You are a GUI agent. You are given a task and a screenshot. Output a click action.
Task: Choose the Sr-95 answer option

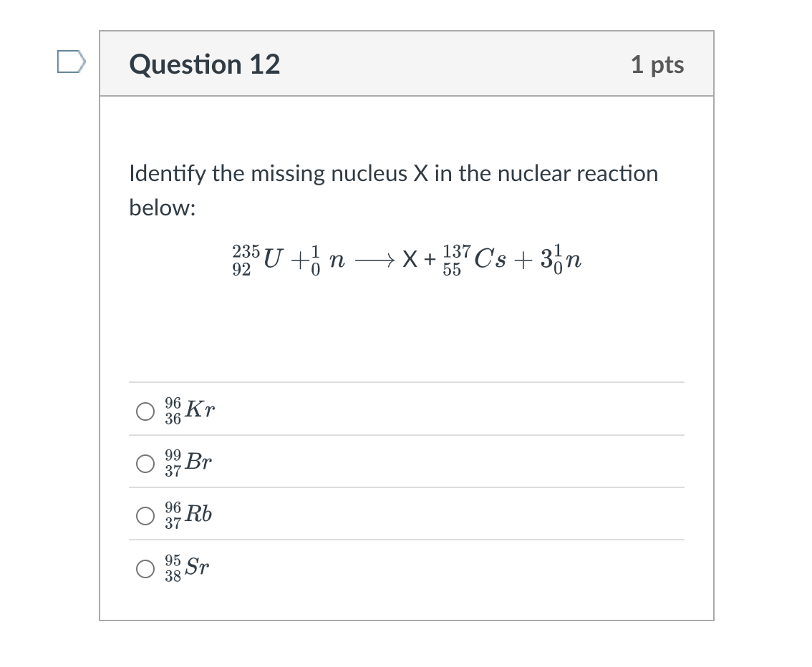pyautogui.click(x=145, y=568)
